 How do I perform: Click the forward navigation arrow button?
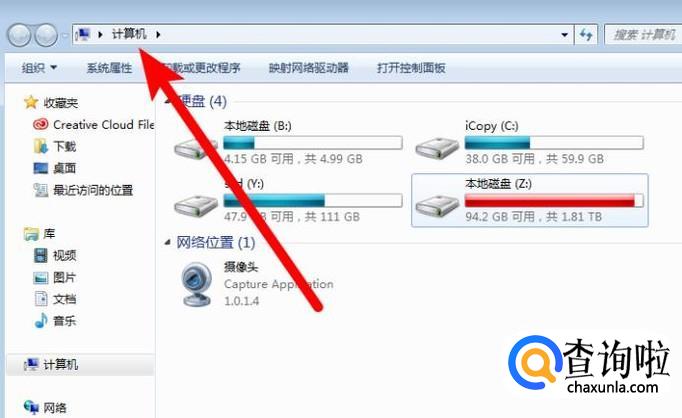pyautogui.click(x=46, y=35)
